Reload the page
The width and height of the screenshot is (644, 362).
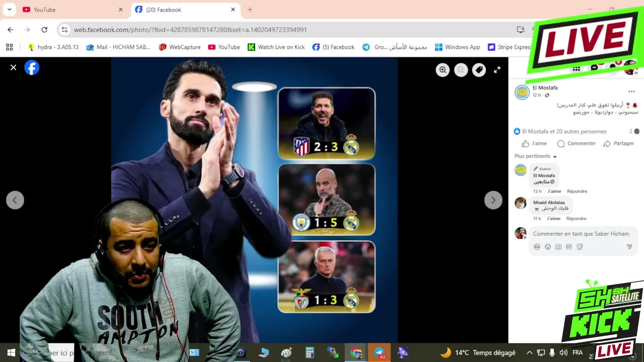tap(44, 30)
